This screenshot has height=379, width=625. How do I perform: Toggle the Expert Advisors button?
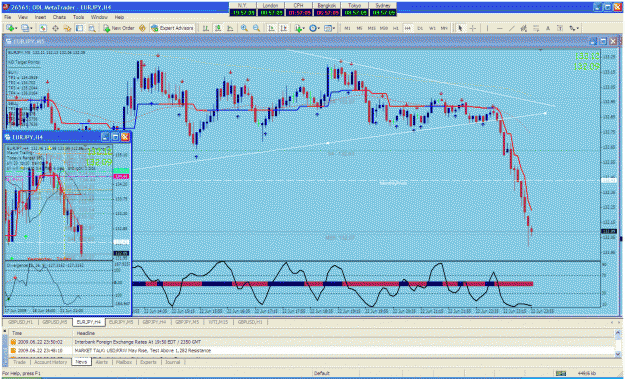172,28
